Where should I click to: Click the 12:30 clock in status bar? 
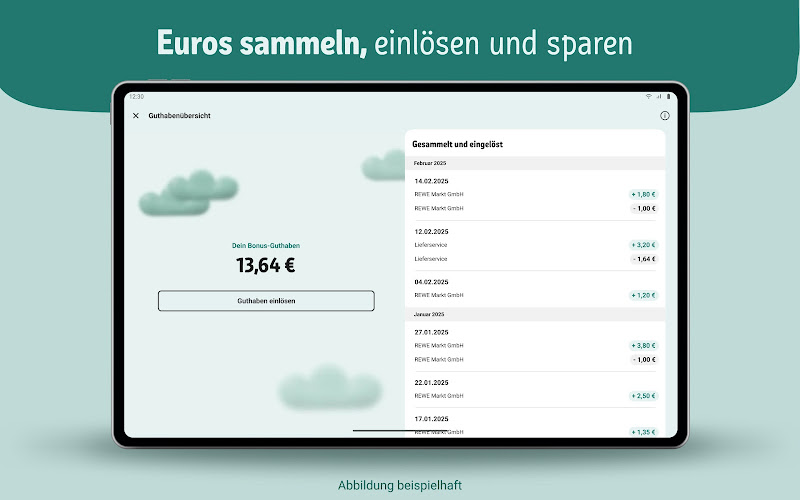[x=137, y=96]
